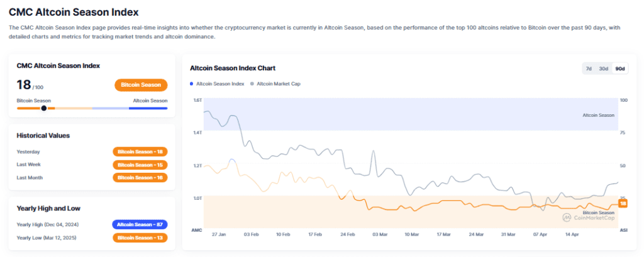Click the 24 Feb date on chart axis
This screenshot has width=644, height=257.
[x=348, y=234]
